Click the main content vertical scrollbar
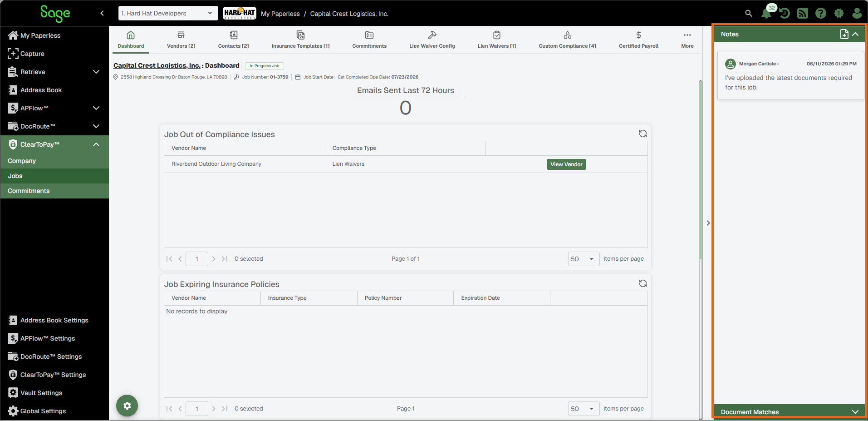The image size is (868, 421). [700, 170]
